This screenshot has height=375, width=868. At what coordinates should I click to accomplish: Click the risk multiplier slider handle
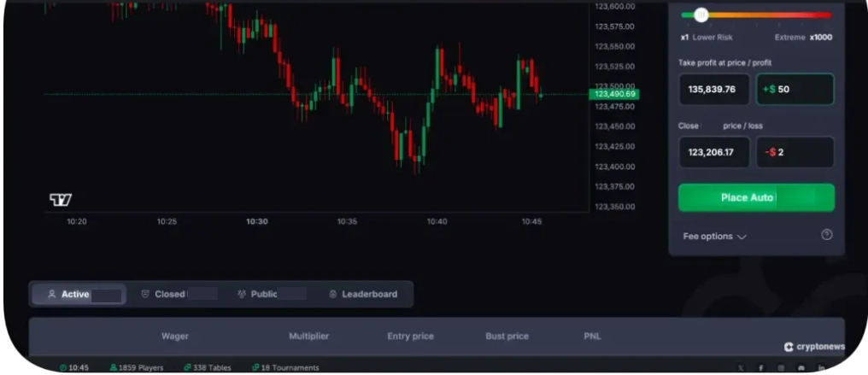701,15
